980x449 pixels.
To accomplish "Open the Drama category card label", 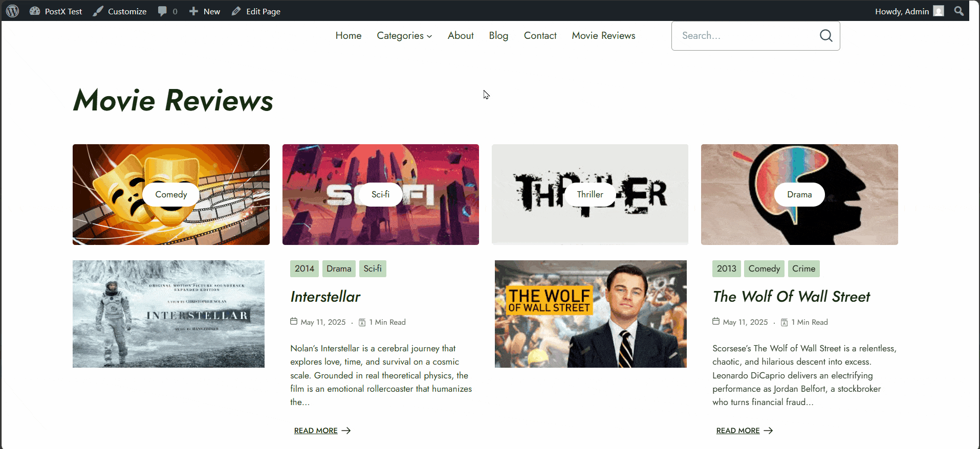I will click(799, 194).
